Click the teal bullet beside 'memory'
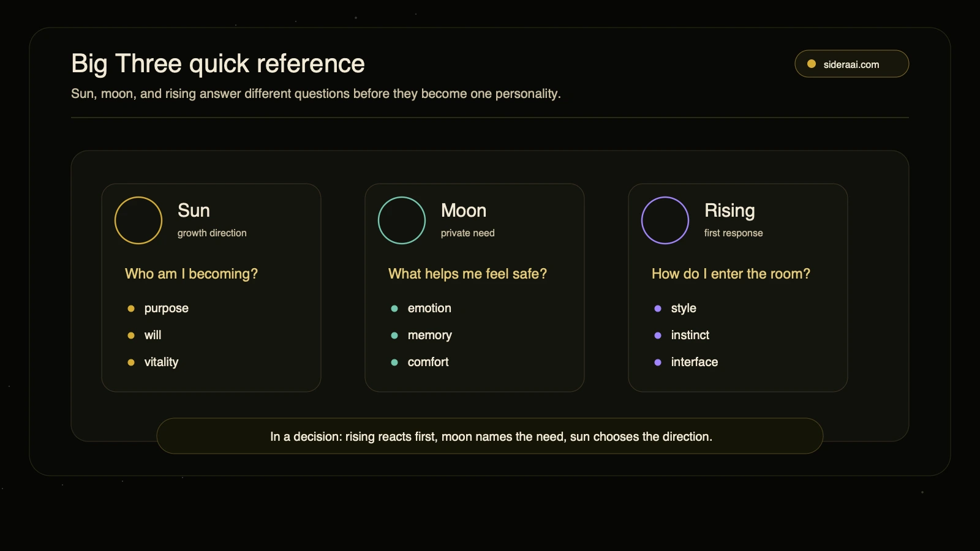The image size is (980, 551). (394, 335)
